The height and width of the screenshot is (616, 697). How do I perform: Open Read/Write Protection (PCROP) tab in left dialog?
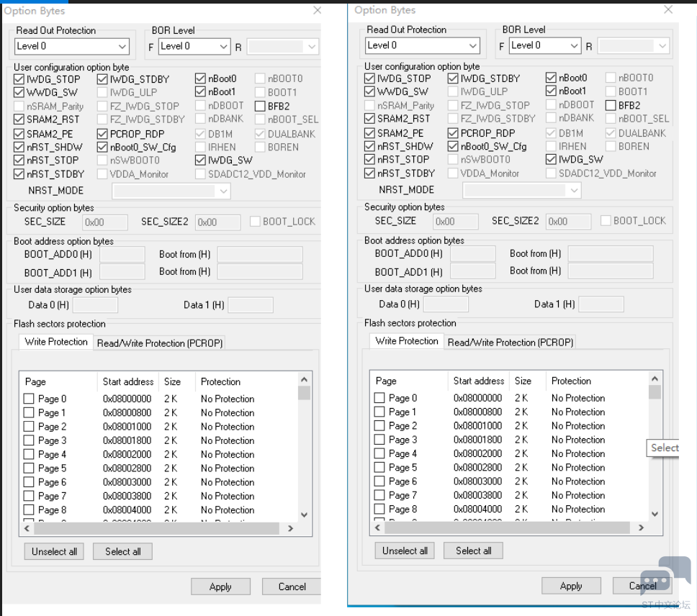(160, 343)
